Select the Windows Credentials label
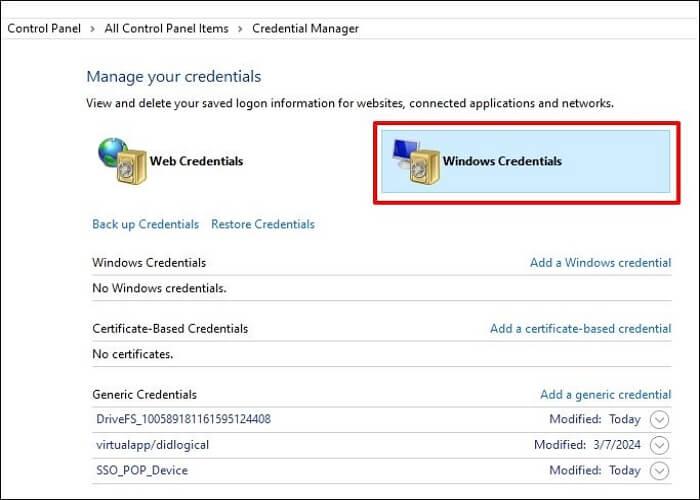This screenshot has width=700, height=500. point(502,161)
